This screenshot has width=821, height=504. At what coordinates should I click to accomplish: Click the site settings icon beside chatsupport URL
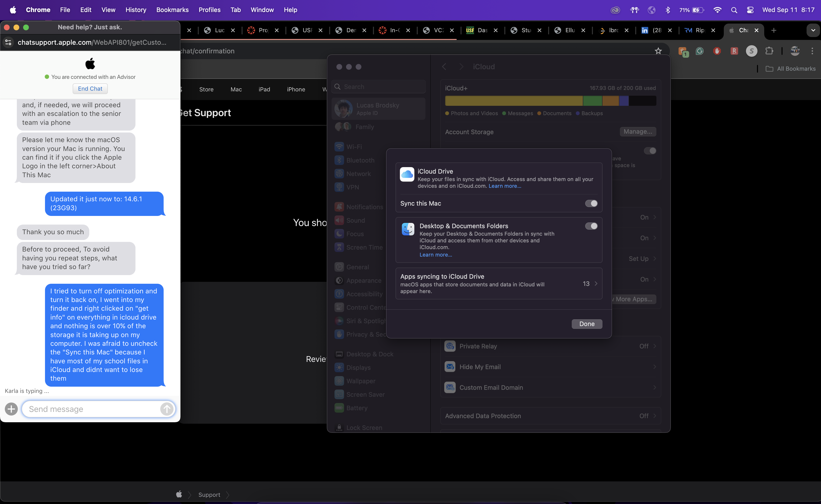[8, 42]
